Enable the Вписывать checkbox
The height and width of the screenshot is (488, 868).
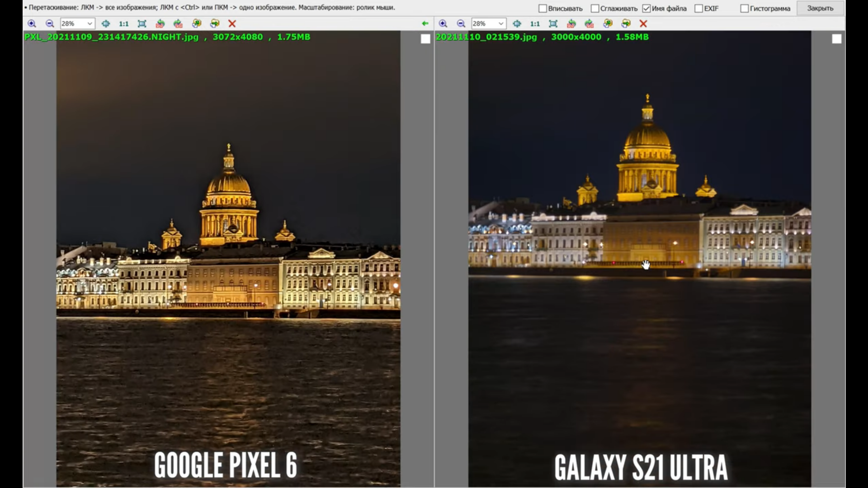pyautogui.click(x=543, y=9)
